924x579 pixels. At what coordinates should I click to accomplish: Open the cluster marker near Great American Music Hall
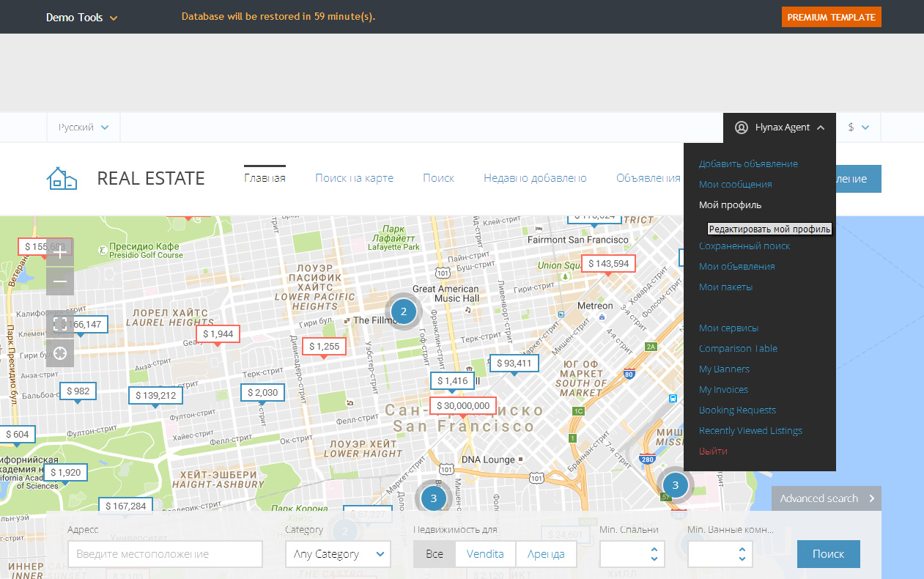click(403, 311)
